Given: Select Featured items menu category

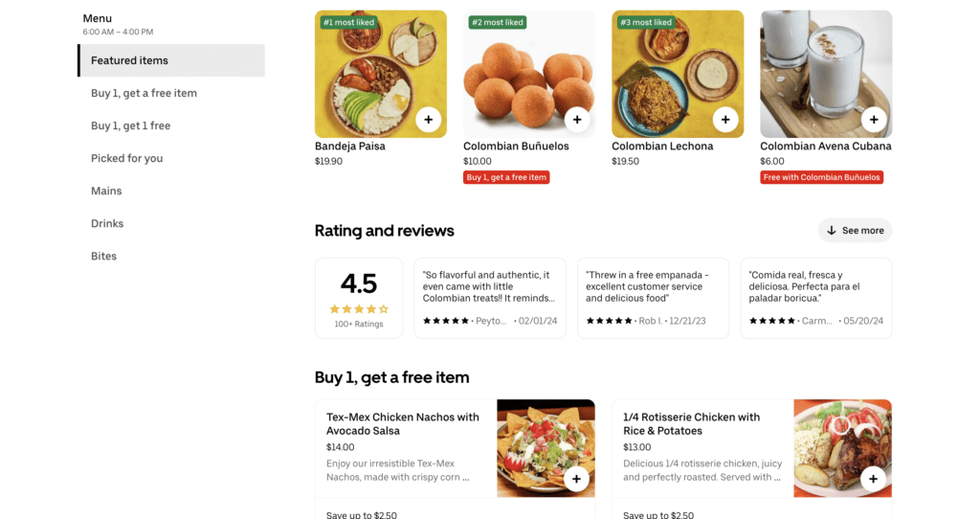Looking at the screenshot, I should (171, 60).
